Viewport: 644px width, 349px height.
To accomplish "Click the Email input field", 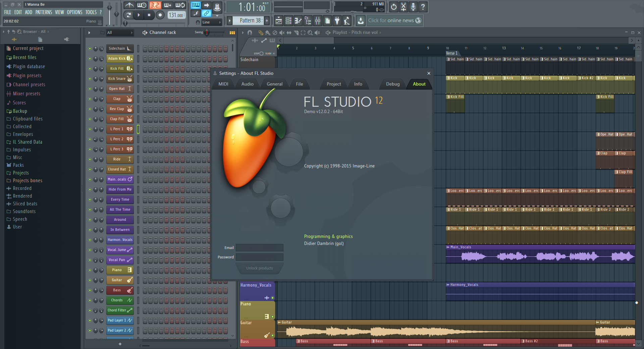I will [x=260, y=248].
